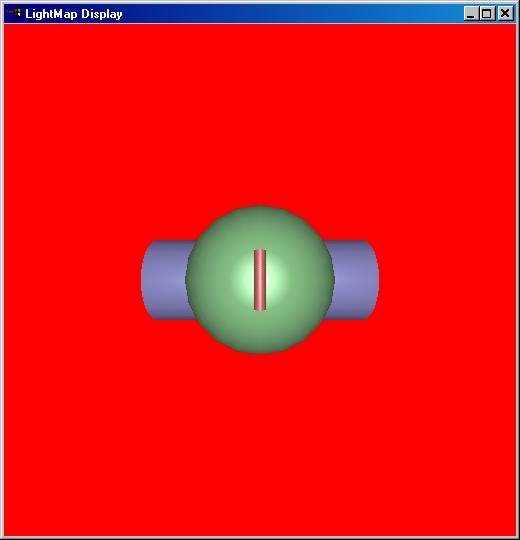Close the LightMap Display window
The width and height of the screenshot is (520, 540).
[505, 14]
